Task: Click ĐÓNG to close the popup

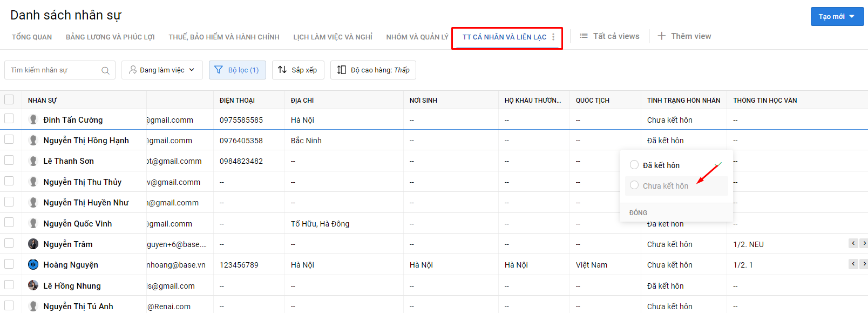Action: [x=638, y=212]
